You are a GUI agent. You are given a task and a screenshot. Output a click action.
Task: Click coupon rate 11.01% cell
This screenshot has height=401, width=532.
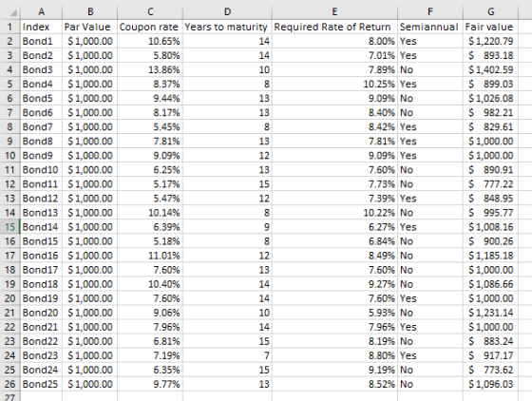[x=150, y=256]
